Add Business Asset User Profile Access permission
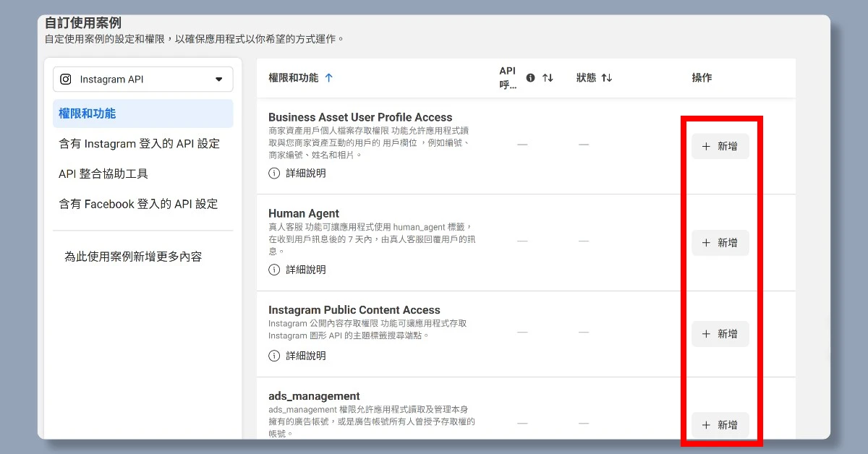The image size is (868, 454). point(720,146)
